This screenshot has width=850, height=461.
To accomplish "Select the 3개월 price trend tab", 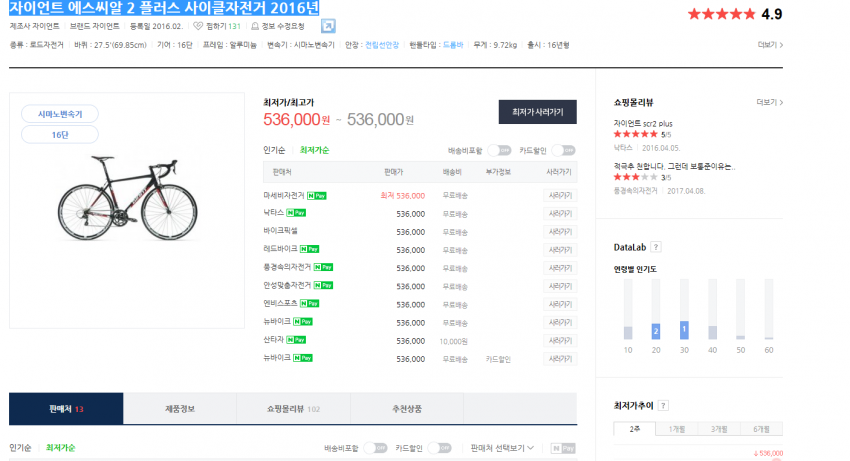I will tap(719, 429).
